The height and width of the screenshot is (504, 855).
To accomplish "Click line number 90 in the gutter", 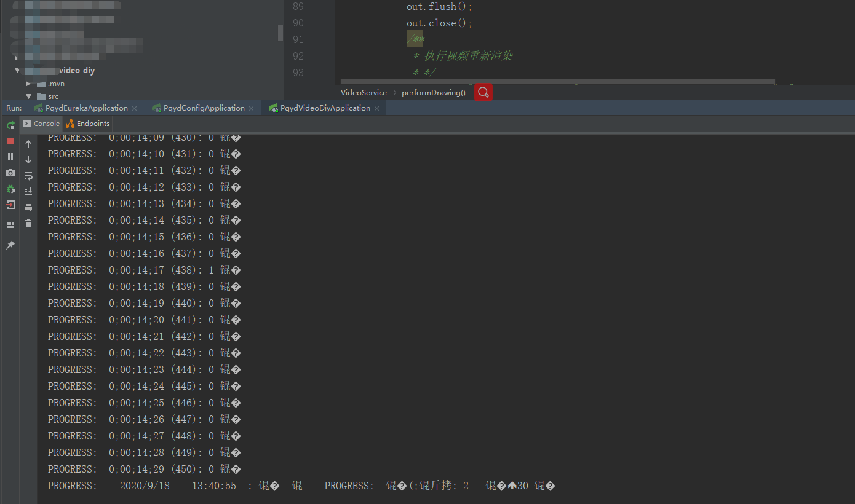I will [x=298, y=23].
